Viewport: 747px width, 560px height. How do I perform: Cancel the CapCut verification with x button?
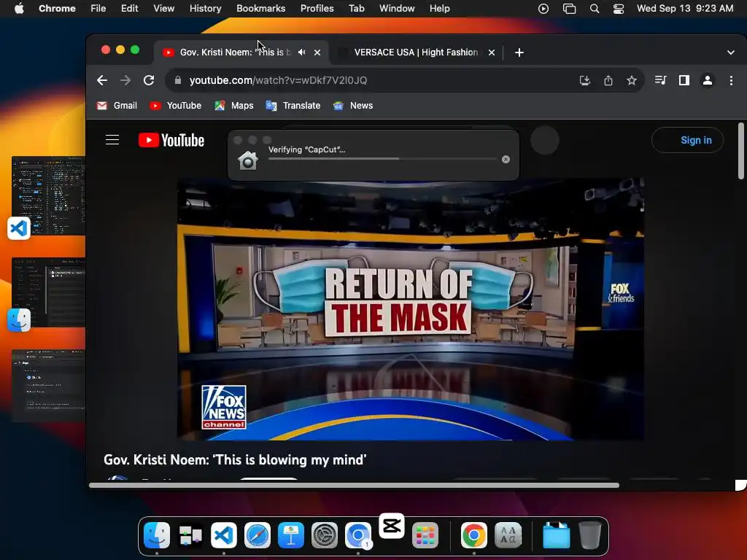pyautogui.click(x=506, y=160)
